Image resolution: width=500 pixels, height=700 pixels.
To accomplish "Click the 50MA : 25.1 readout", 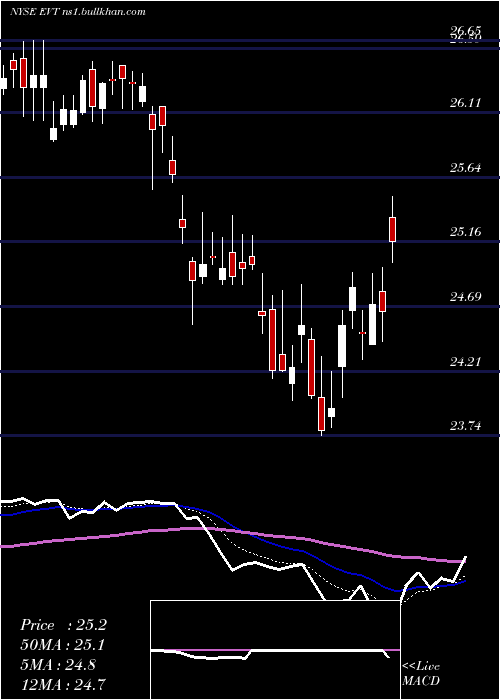I will (63, 645).
